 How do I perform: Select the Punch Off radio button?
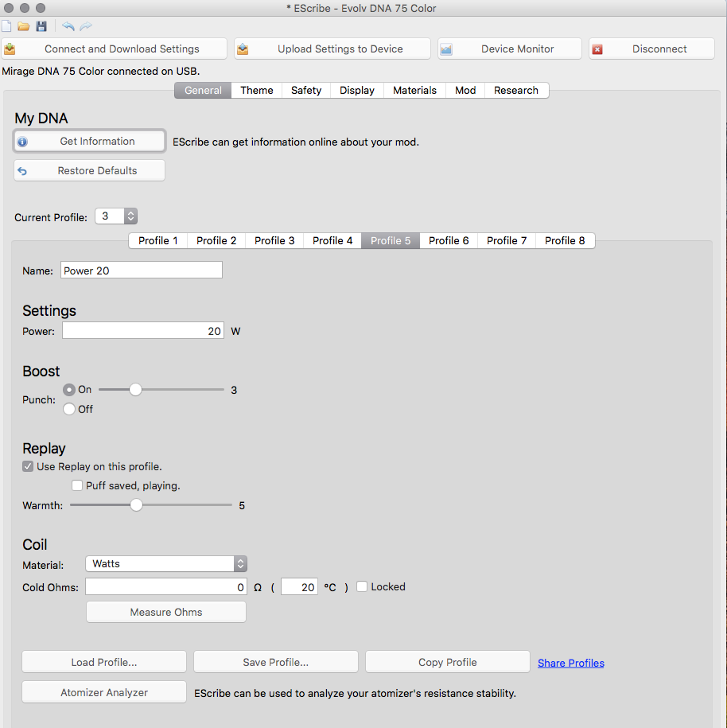69,409
